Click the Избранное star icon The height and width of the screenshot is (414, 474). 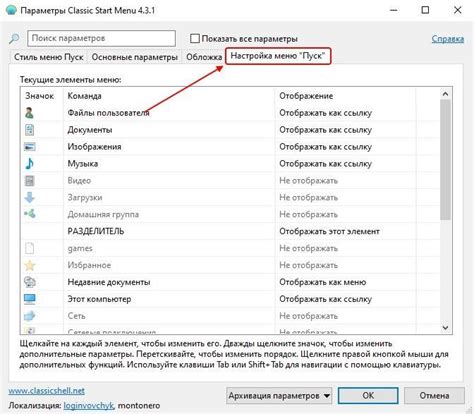tap(29, 265)
